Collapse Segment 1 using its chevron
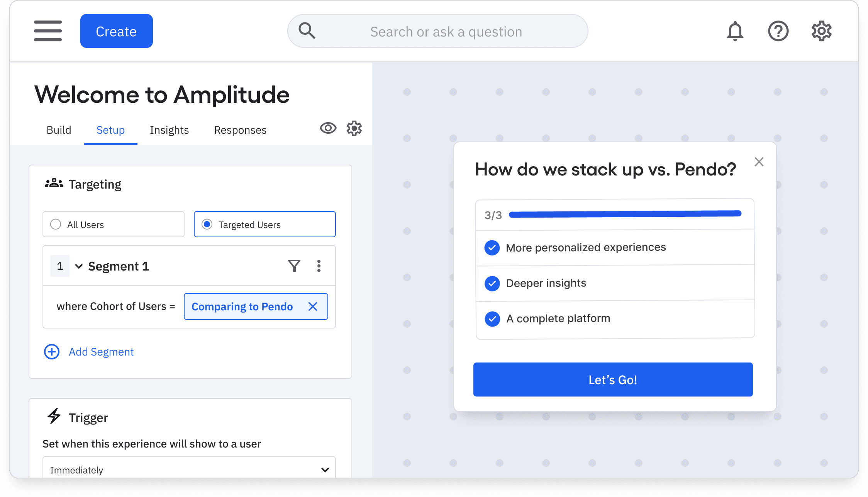The image size is (868, 497). [x=79, y=266]
